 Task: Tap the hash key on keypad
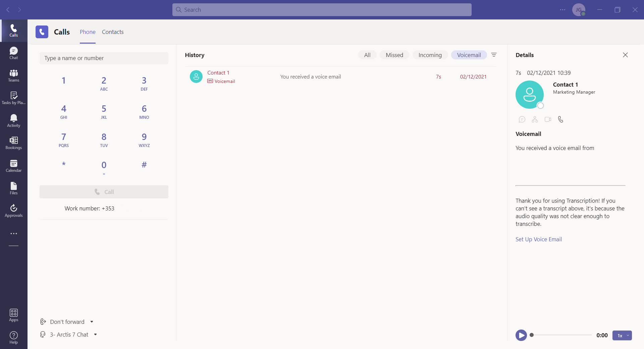[x=144, y=165]
